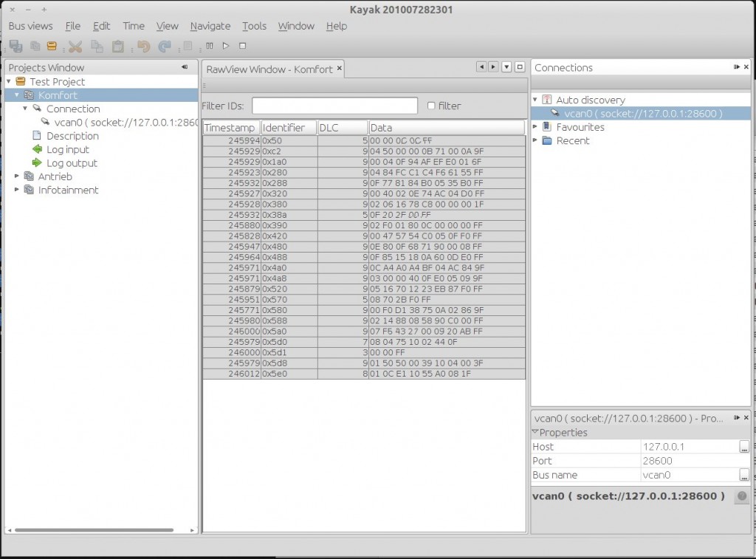The image size is (756, 559).
Task: Click the Bus name ellipsis button
Action: tap(743, 475)
